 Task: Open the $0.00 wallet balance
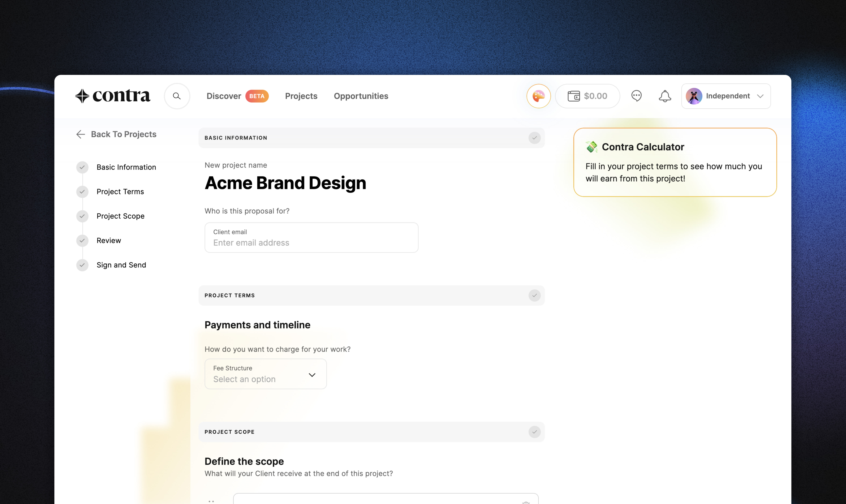[587, 96]
